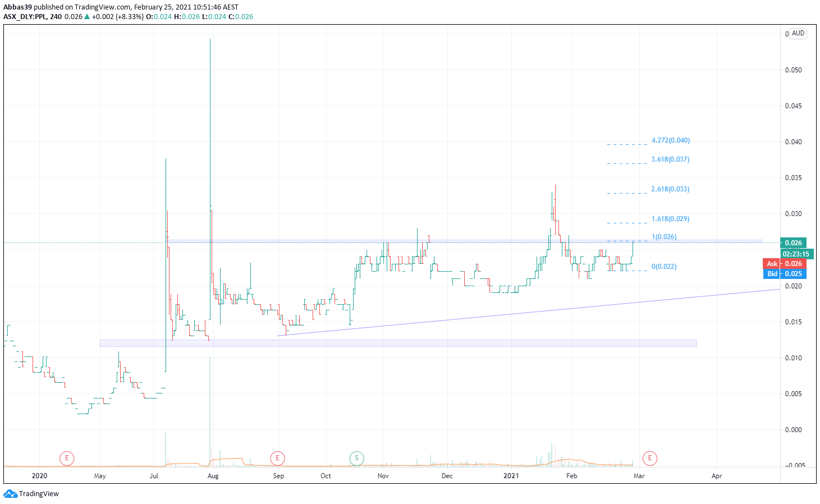Viewport: 820px width, 504px height.
Task: Click the 2021 time axis label
Action: (511, 476)
